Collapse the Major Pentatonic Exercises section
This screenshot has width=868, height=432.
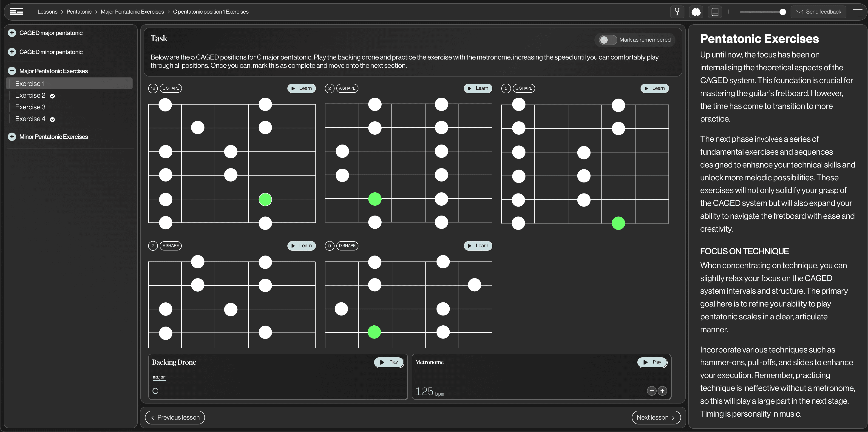point(12,71)
